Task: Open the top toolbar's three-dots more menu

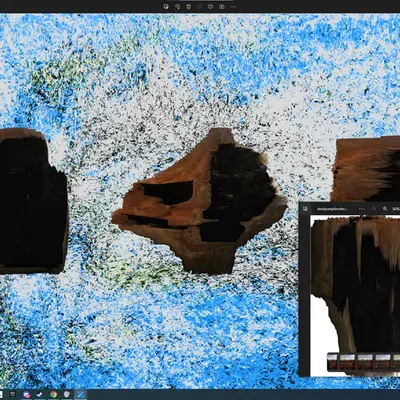Action: point(233,7)
